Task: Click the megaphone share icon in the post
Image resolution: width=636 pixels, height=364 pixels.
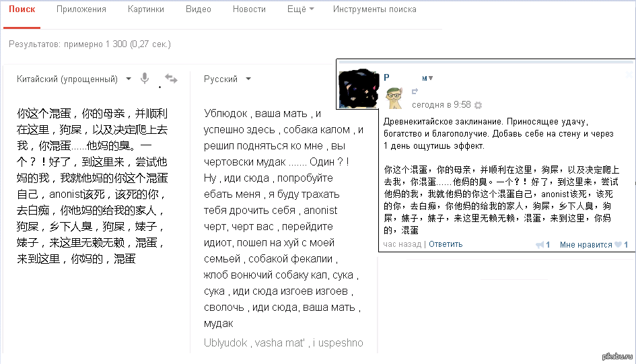Action: [x=540, y=245]
